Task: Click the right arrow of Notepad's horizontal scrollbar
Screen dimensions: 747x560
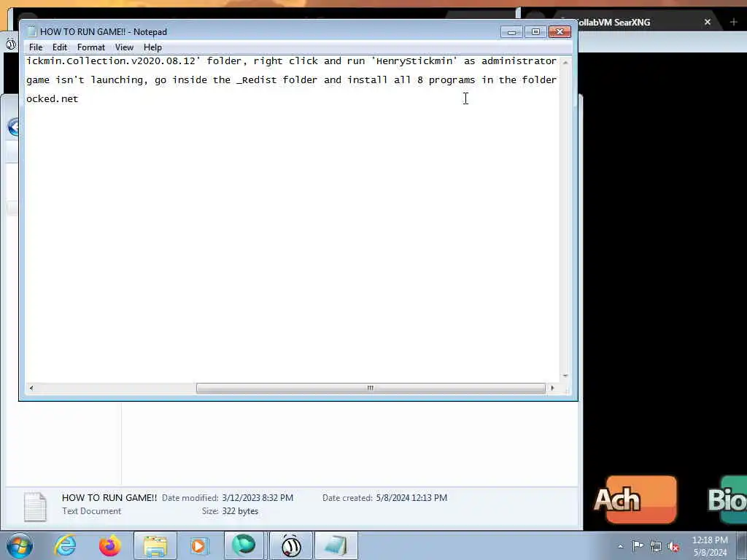Action: click(x=552, y=388)
